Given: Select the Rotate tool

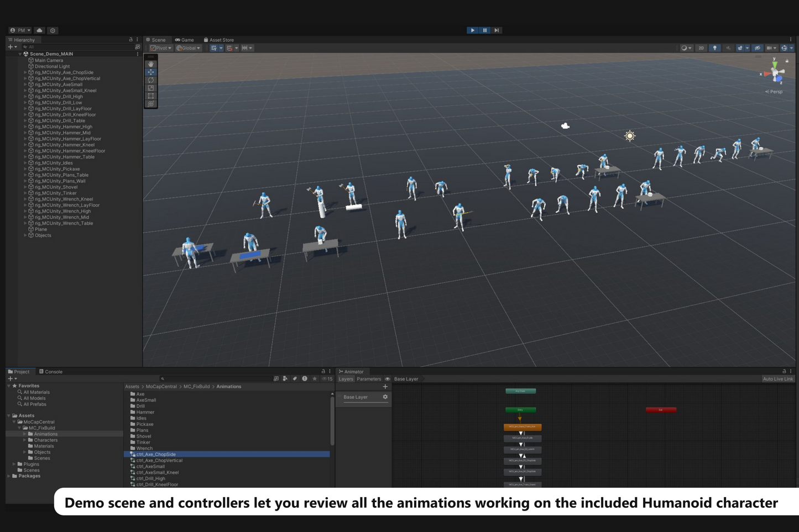Looking at the screenshot, I should tap(150, 80).
